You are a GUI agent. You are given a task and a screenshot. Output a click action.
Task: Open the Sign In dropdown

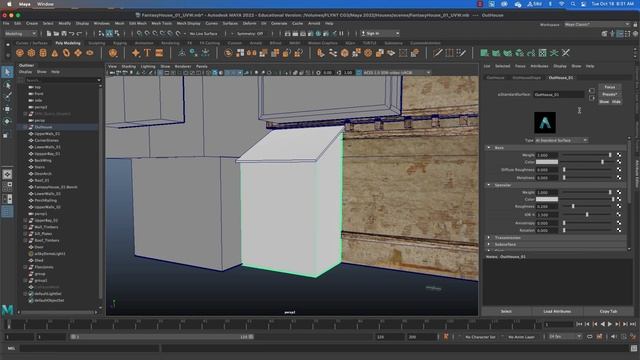pyautogui.click(x=380, y=33)
